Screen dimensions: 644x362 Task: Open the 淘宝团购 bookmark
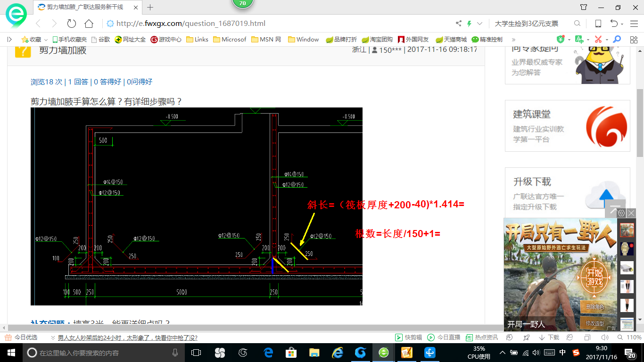(377, 40)
